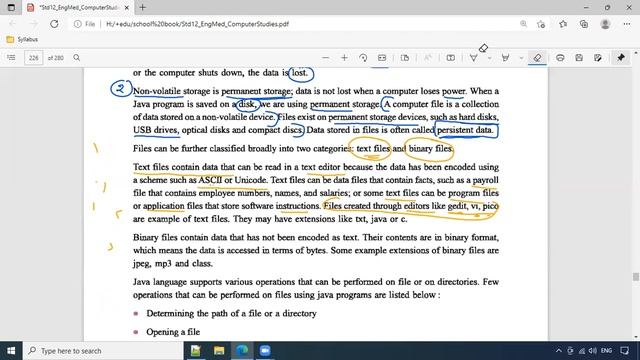640x360 pixels.
Task: Click the page number box showing 226
Action: click(x=33, y=58)
